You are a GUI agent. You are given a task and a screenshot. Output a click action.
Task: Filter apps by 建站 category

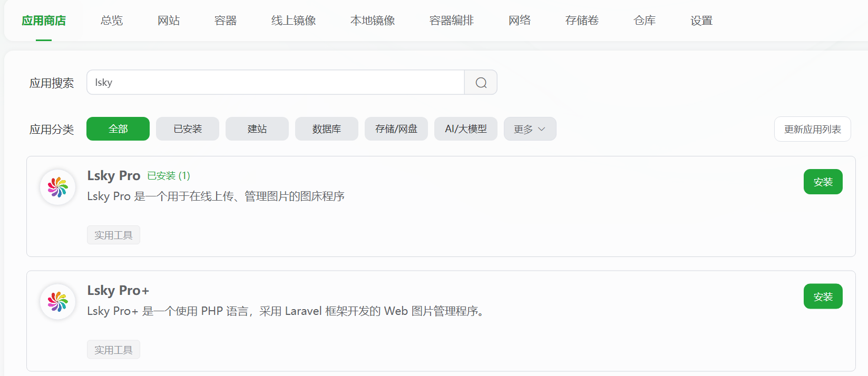point(257,129)
